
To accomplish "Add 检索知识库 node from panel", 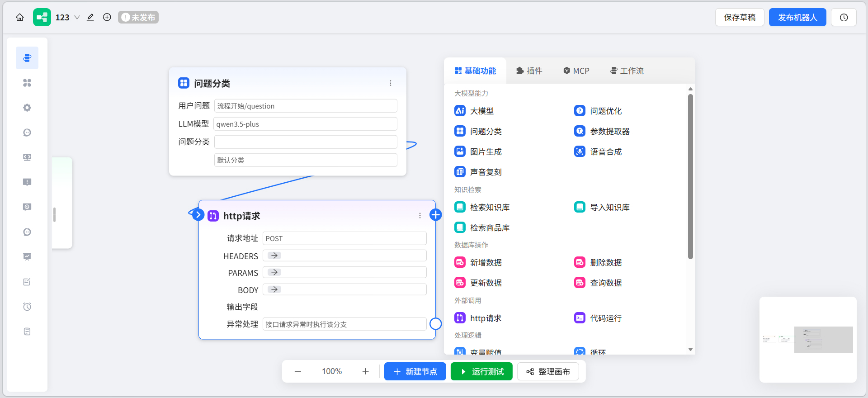I will pos(482,207).
